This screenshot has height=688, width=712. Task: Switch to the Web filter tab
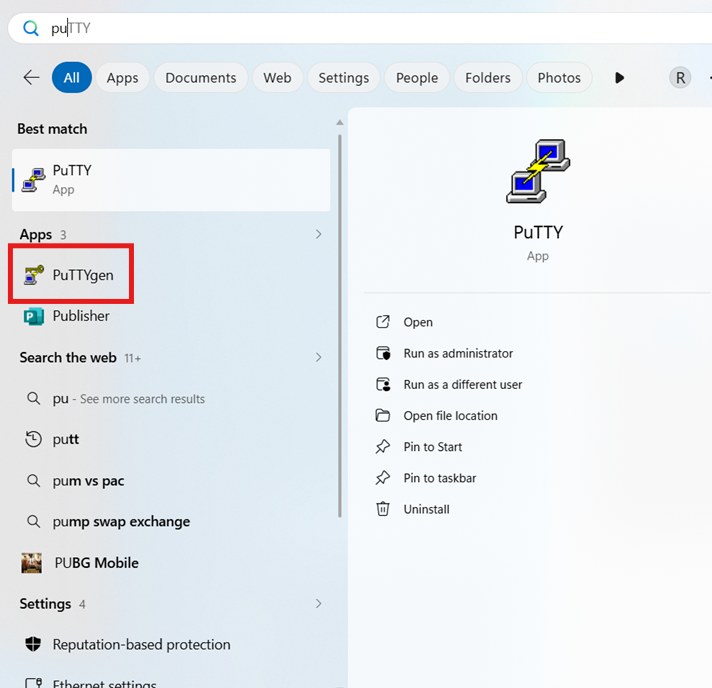(277, 78)
